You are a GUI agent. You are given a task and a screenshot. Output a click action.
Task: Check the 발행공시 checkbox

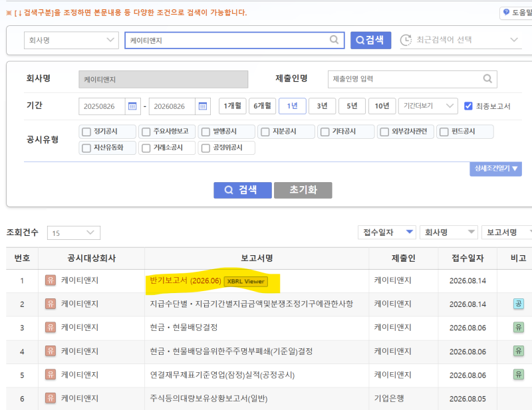point(205,132)
